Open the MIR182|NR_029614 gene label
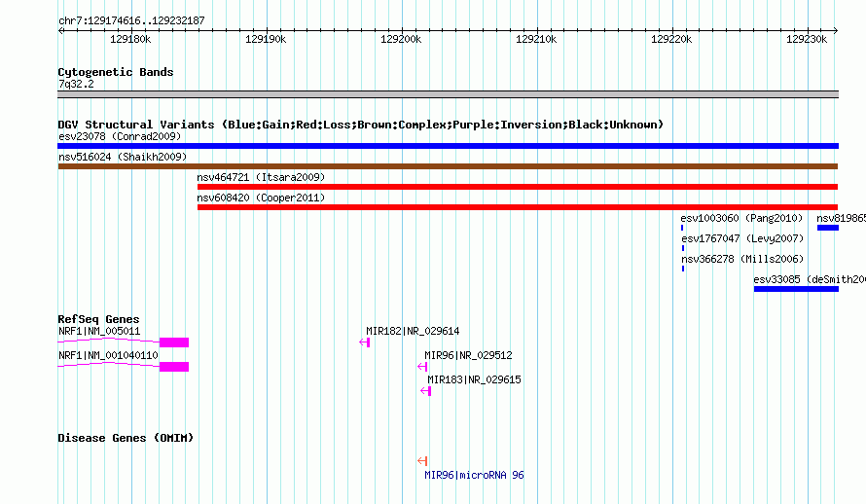The image size is (866, 504). [413, 331]
